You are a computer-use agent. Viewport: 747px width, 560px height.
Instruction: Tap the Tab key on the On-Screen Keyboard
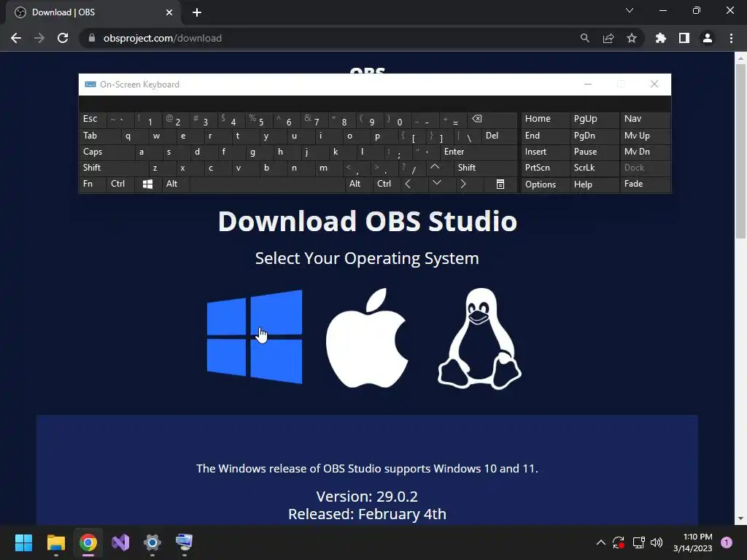coord(99,136)
